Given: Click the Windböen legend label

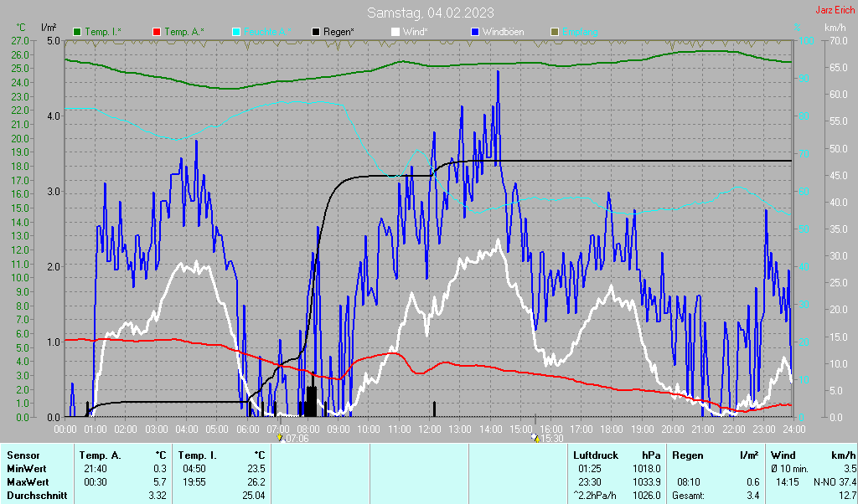Looking at the screenshot, I should pyautogui.click(x=504, y=32).
